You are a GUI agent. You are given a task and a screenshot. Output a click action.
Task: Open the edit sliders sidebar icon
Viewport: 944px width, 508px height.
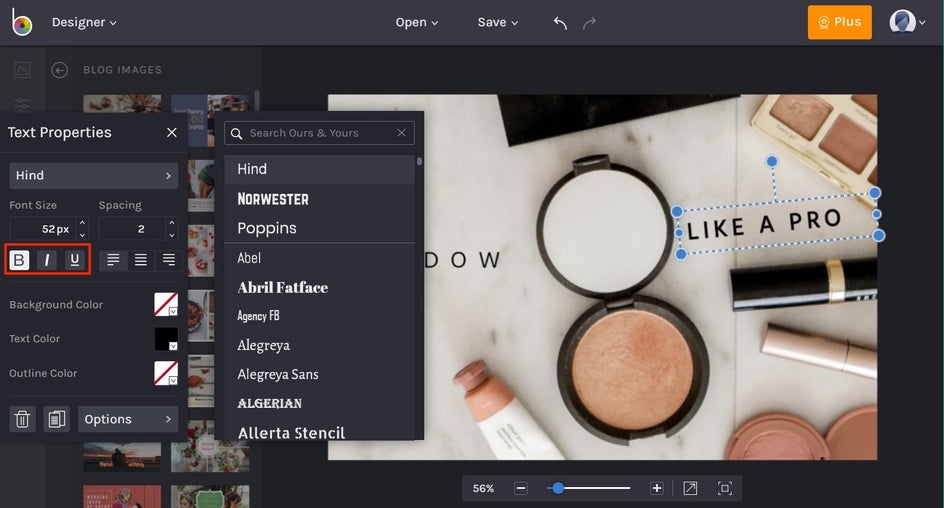(22, 105)
